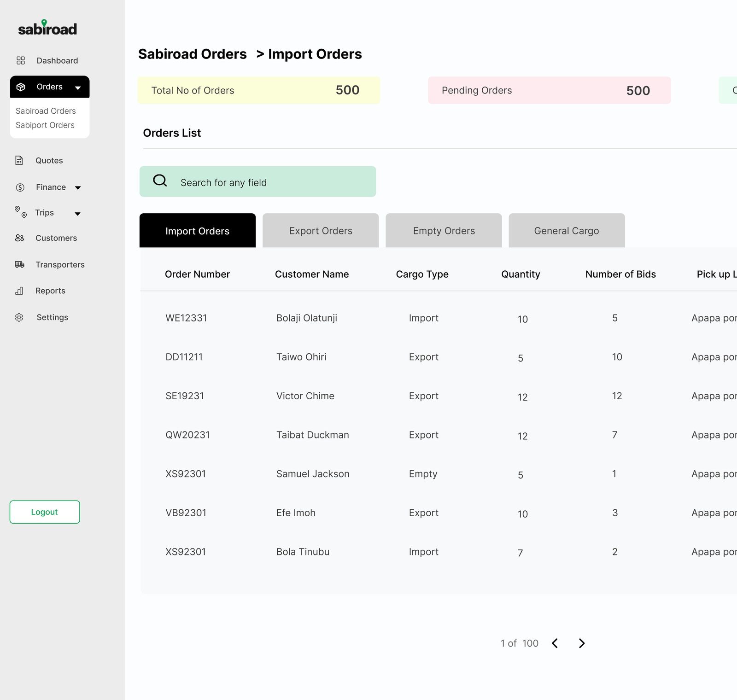Click the Finance dollar coin icon
The width and height of the screenshot is (737, 700).
[20, 187]
